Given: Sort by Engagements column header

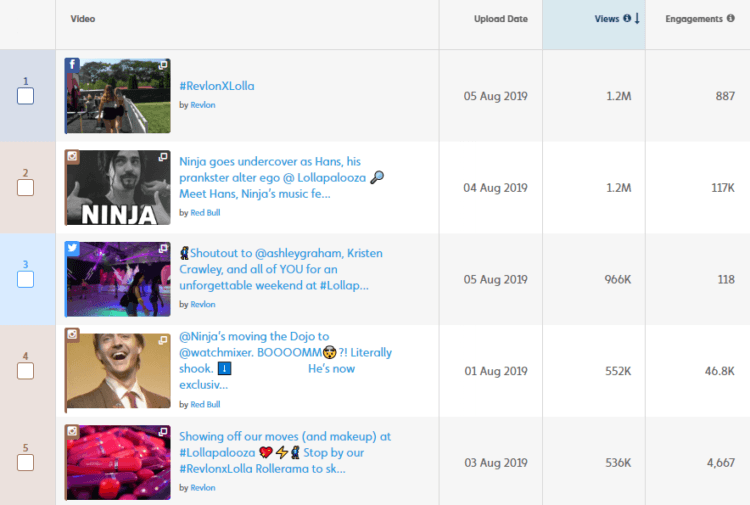Looking at the screenshot, I should click(x=694, y=19).
